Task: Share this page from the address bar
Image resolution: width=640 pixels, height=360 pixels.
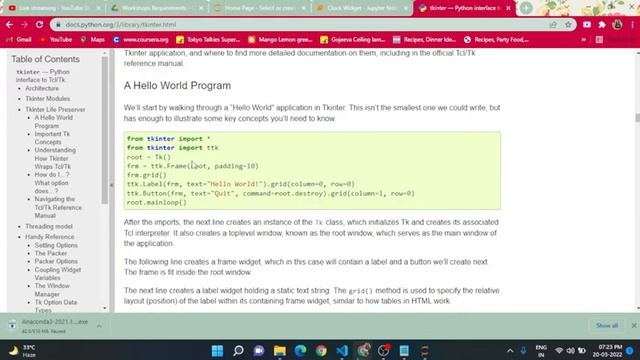Action: (x=553, y=24)
